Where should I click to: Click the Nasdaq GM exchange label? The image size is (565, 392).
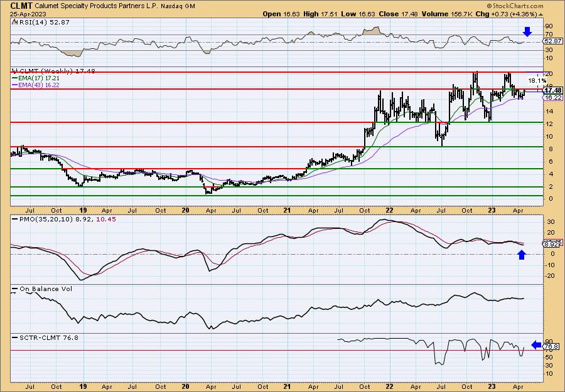178,6
